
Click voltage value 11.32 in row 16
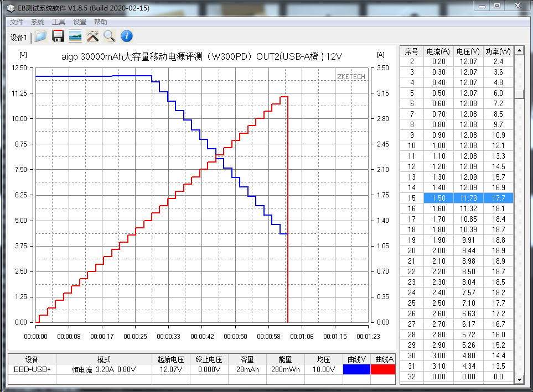[x=468, y=208]
